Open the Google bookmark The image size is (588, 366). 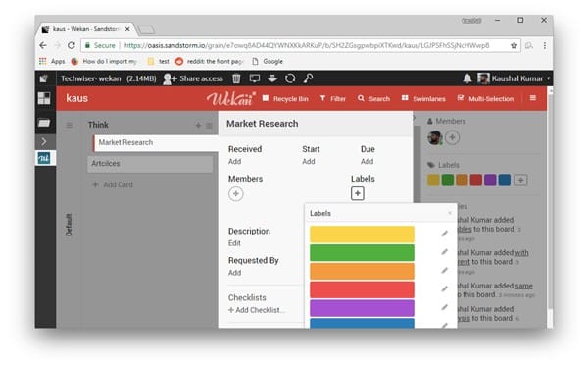268,61
